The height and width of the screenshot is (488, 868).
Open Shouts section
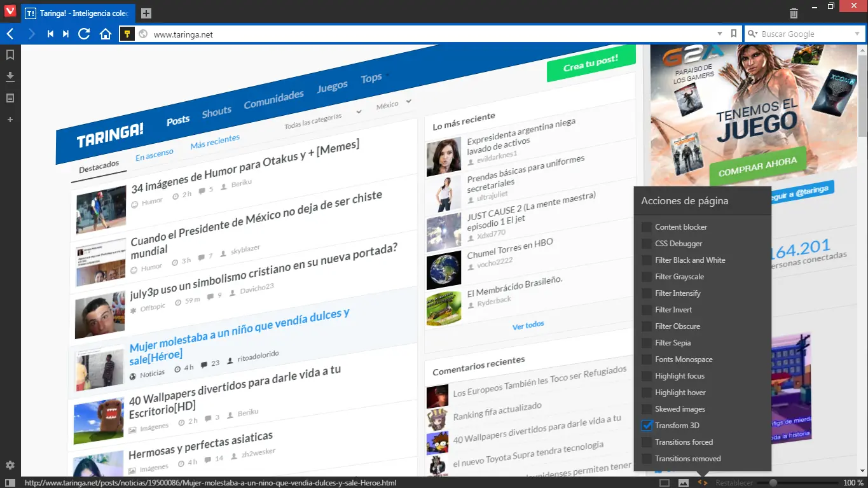coord(217,112)
